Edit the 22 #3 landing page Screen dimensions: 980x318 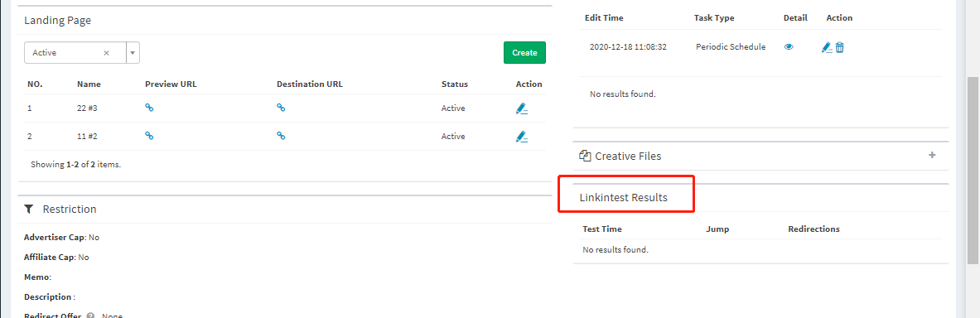coord(522,108)
